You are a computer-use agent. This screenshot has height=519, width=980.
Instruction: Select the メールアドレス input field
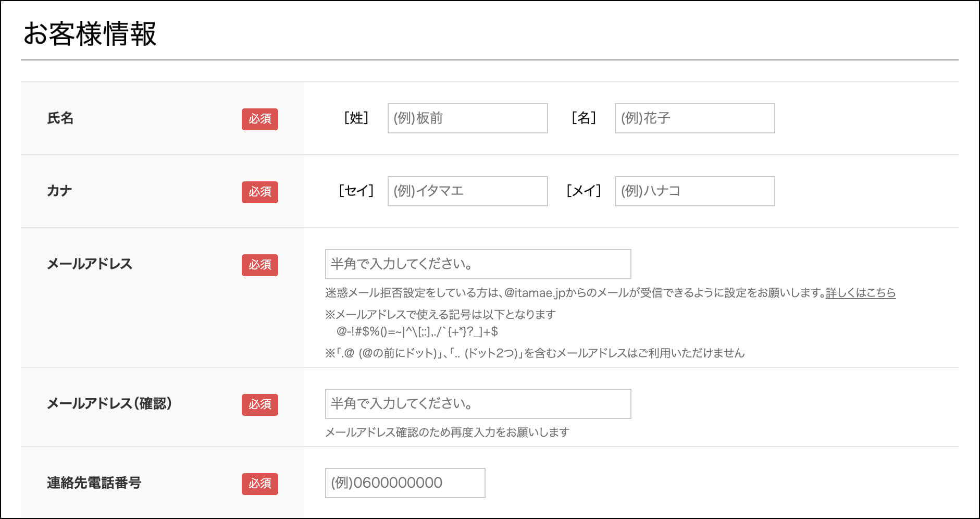point(478,264)
